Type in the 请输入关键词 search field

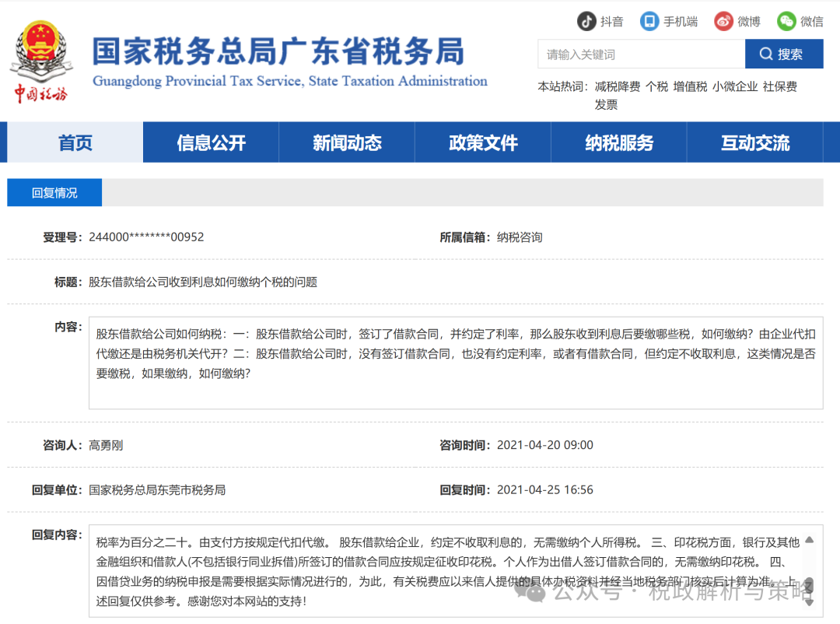640,54
